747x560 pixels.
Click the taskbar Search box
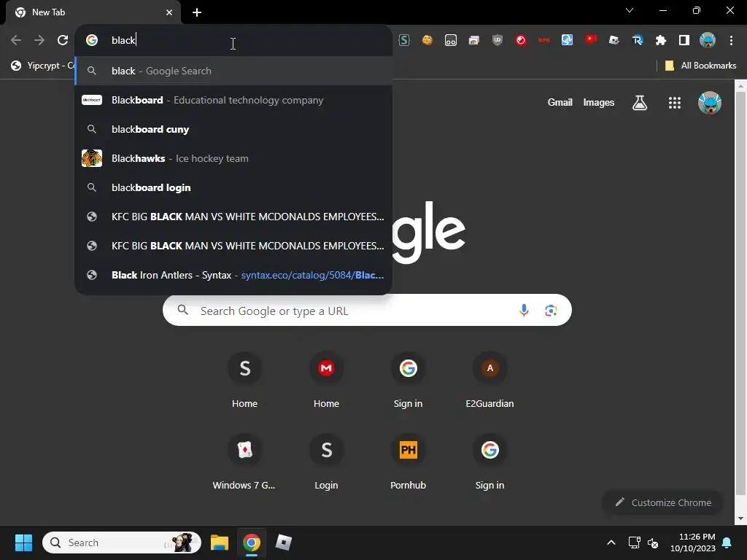122,542
